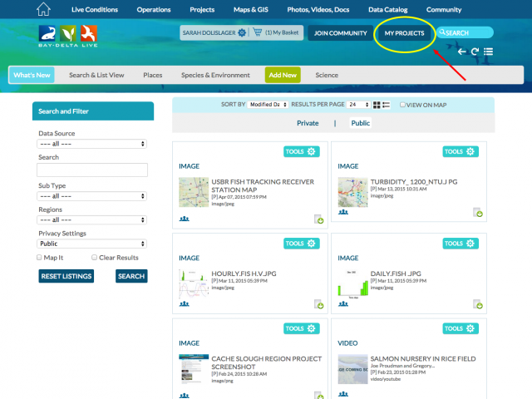Add DAILY.FISH.JPG to basket
Viewport: 532px width, 399px height.
tap(478, 304)
